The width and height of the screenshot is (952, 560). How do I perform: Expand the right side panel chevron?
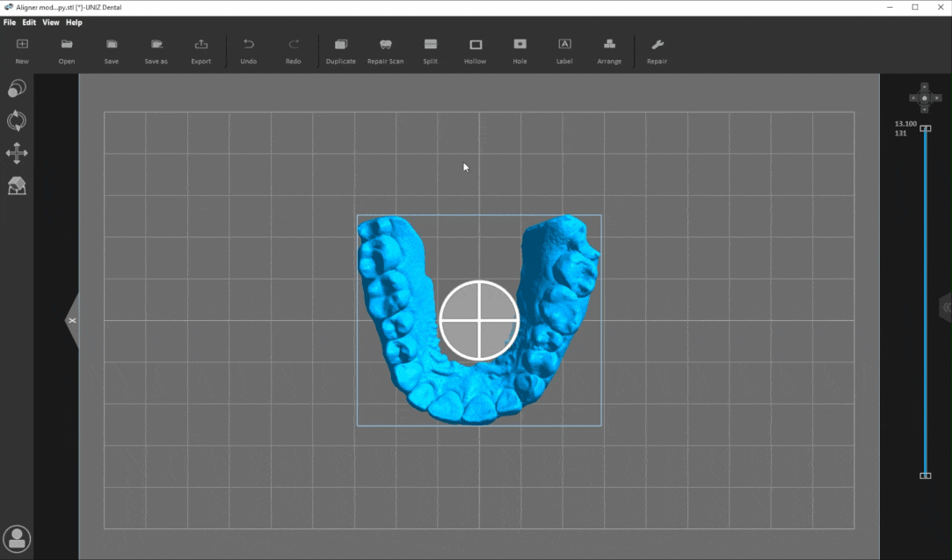pyautogui.click(x=946, y=307)
